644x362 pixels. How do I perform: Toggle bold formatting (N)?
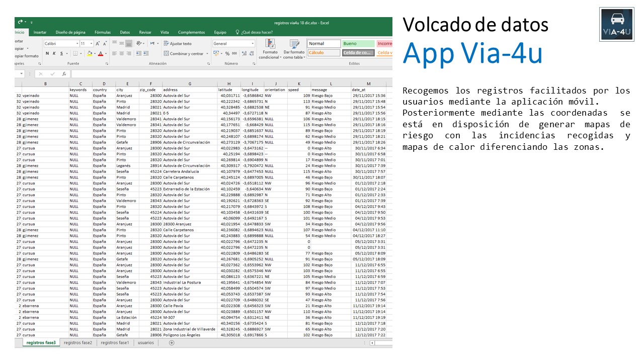click(47, 54)
